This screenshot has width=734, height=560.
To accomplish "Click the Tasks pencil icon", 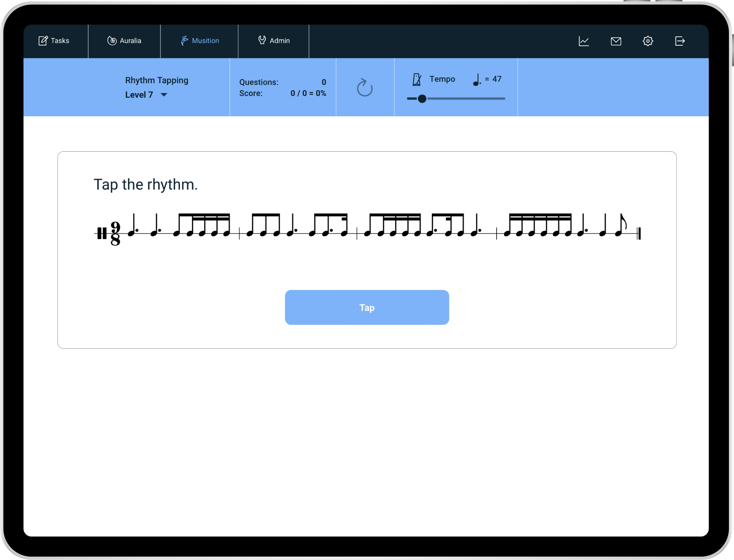I will click(43, 41).
